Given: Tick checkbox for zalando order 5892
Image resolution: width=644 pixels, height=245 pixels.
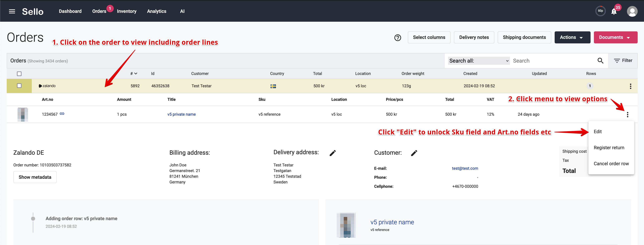Looking at the screenshot, I should point(19,86).
